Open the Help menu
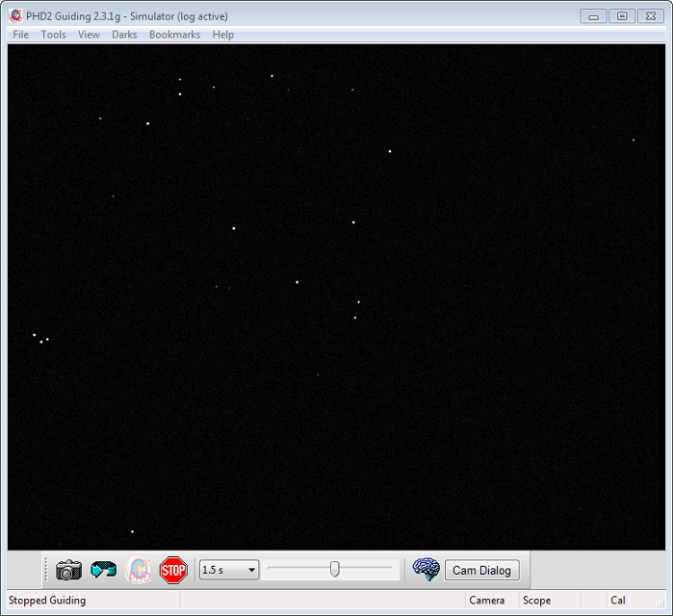Viewport: 673px width, 616px height. 223,35
